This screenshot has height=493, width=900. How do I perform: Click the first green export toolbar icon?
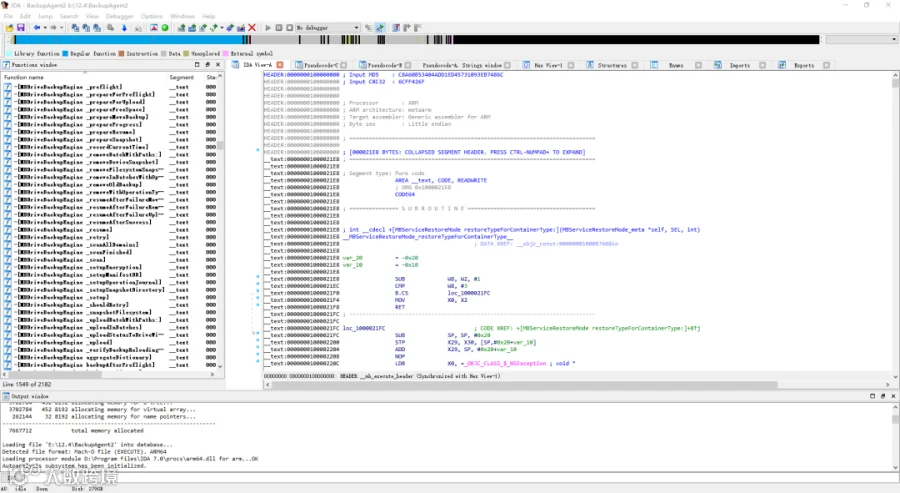pos(181,28)
